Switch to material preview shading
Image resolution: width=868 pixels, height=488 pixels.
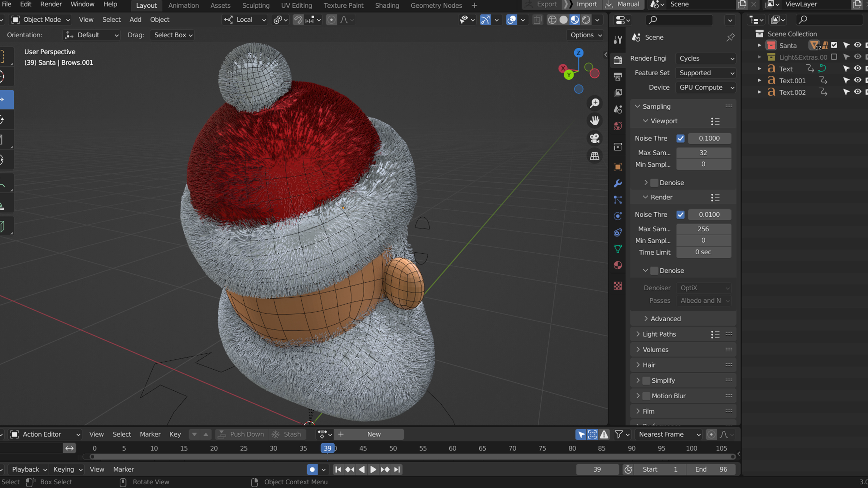(575, 20)
